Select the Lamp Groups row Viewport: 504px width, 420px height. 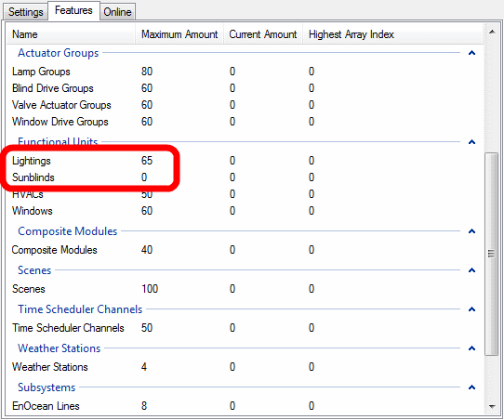point(245,72)
